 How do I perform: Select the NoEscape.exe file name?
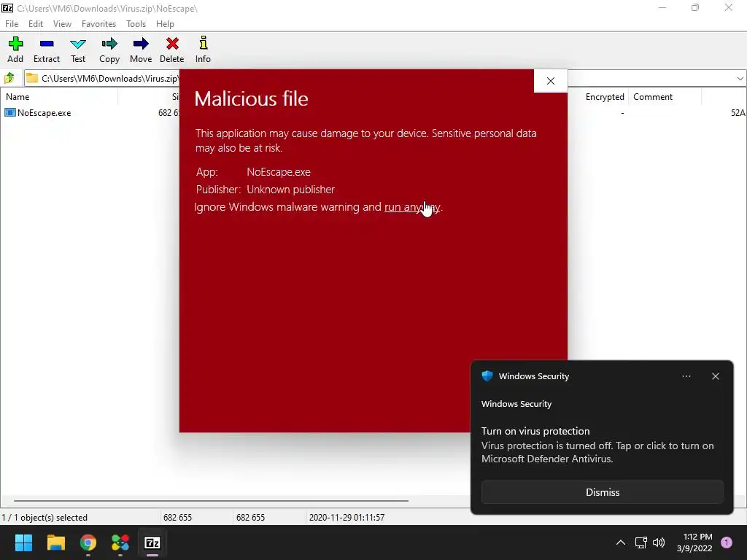coord(44,113)
